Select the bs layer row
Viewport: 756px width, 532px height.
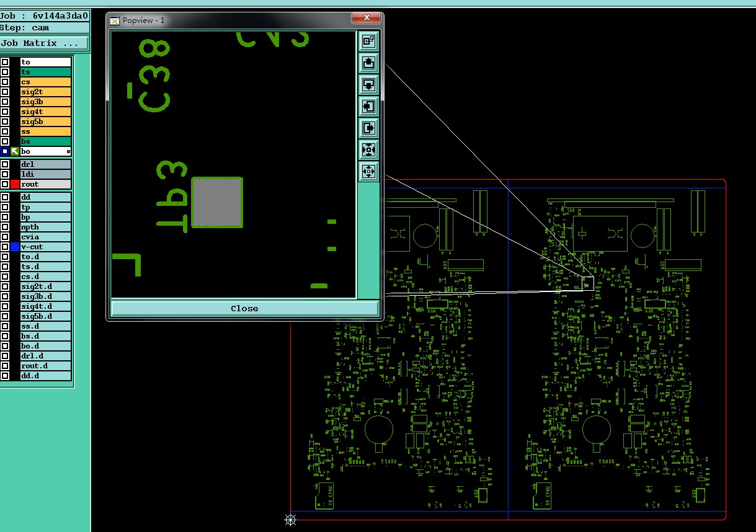coord(45,141)
